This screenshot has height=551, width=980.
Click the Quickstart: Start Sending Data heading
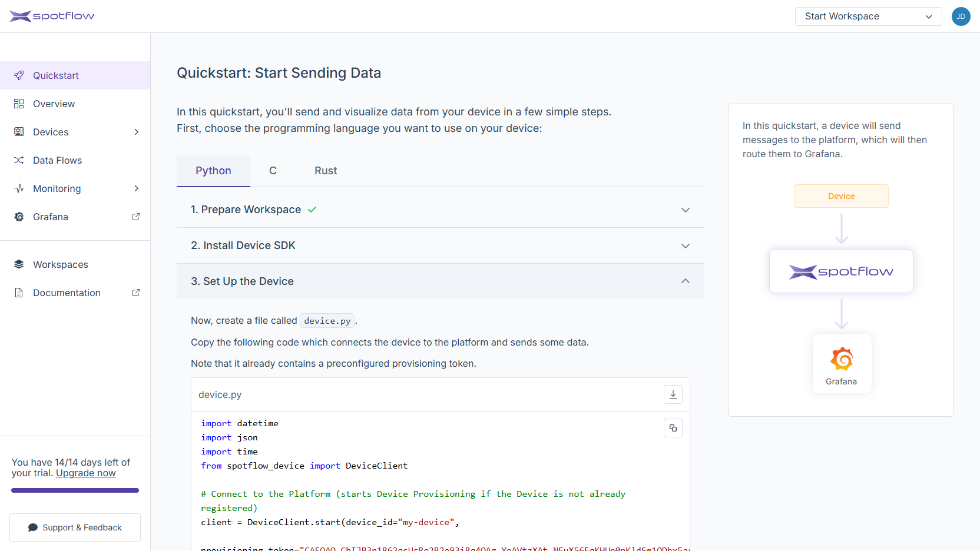[x=279, y=73]
